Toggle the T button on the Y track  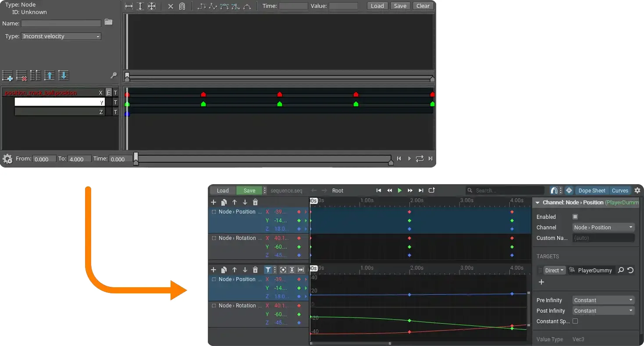coord(115,102)
